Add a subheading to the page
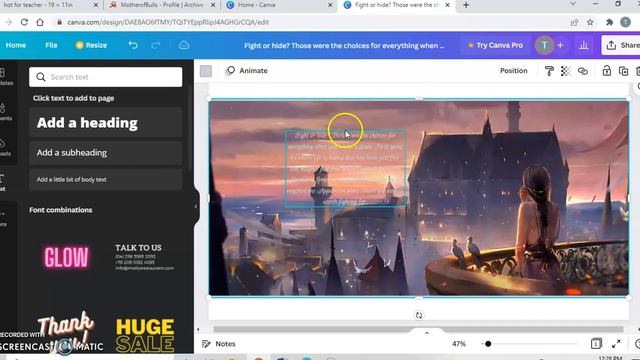 [106, 153]
